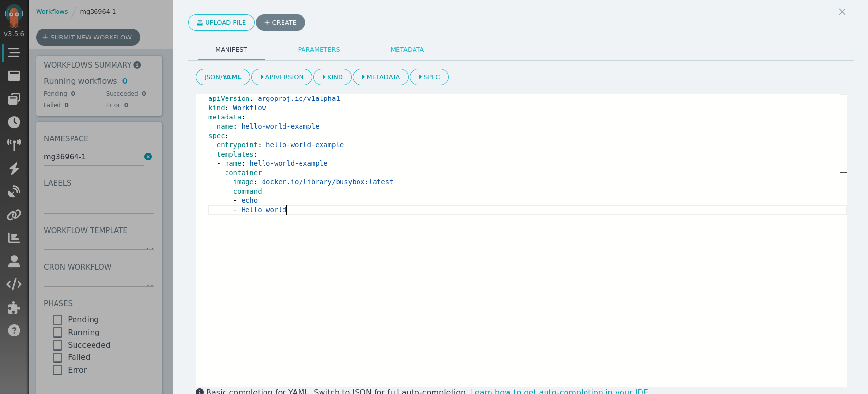Switch to the PARAMETERS tab

click(x=319, y=50)
